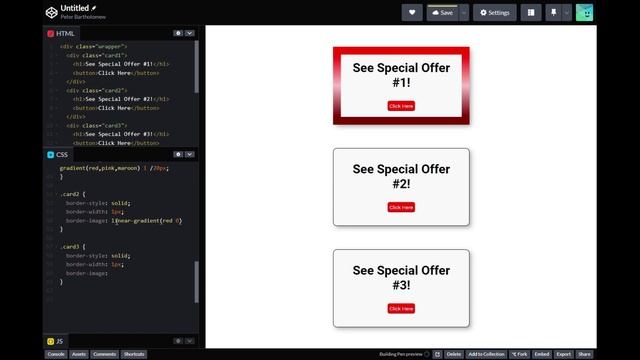Screen dimensions: 640x360
Task: Click the 'Building Pen preview' status text
Action: (x=400, y=354)
